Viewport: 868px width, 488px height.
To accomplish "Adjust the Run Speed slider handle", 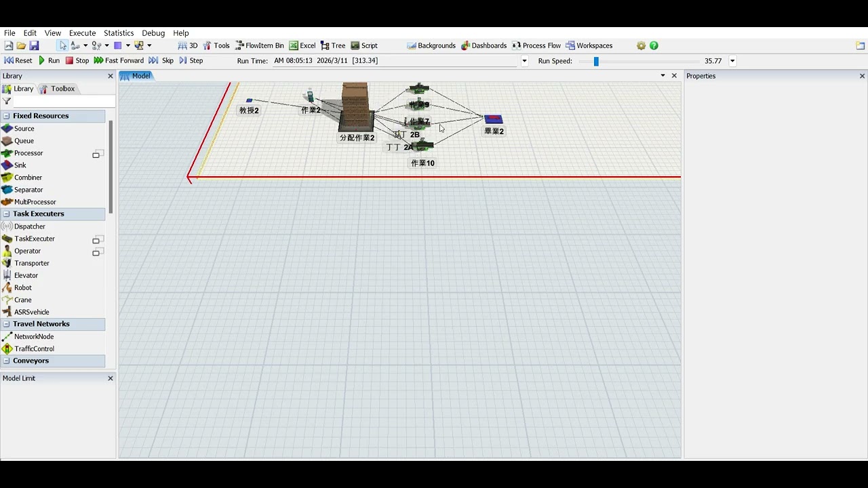I will click(x=596, y=61).
